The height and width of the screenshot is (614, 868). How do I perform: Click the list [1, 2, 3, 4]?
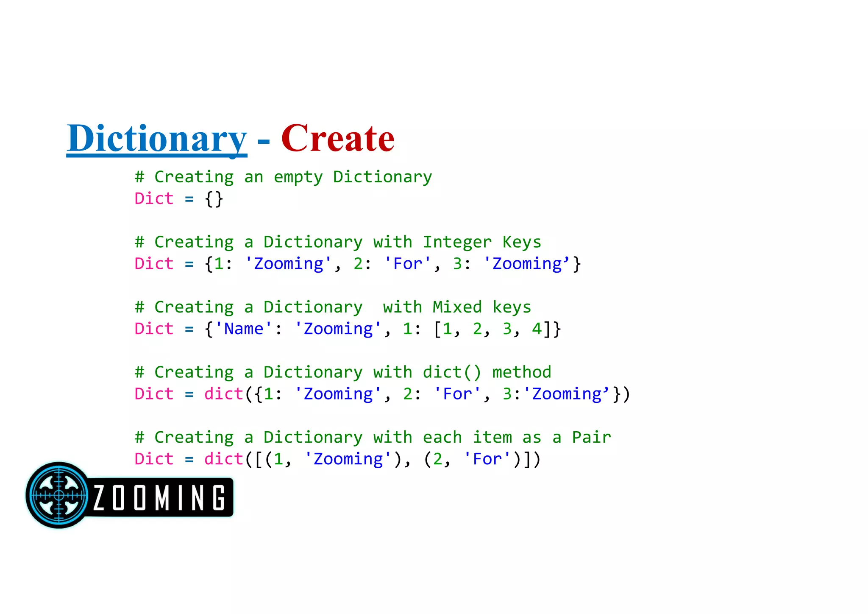pos(492,329)
